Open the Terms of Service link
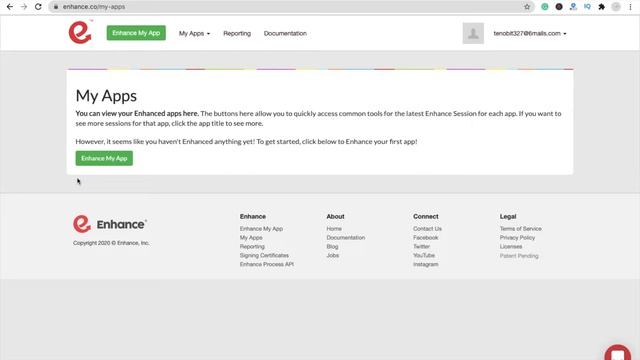This screenshot has height=360, width=640. click(x=520, y=229)
